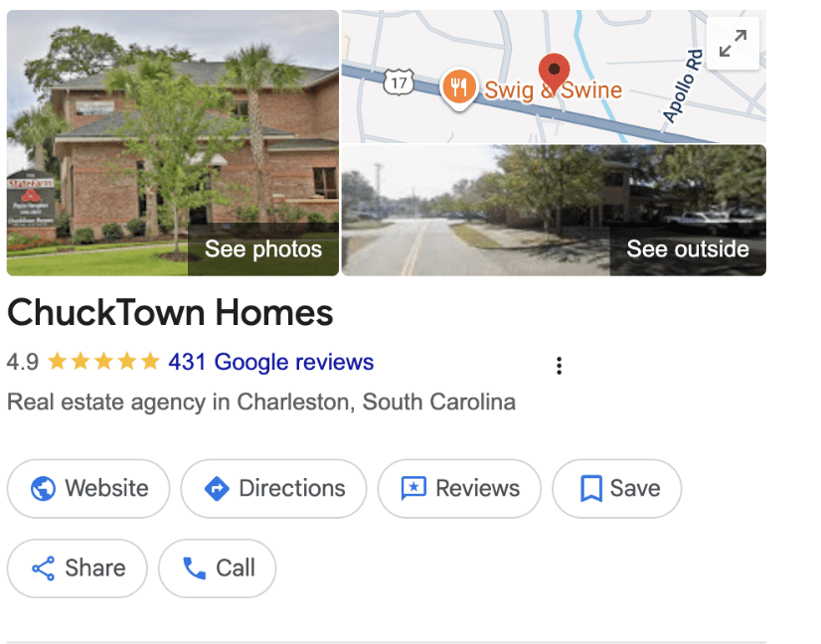Click the US 17 highway shield

399,82
